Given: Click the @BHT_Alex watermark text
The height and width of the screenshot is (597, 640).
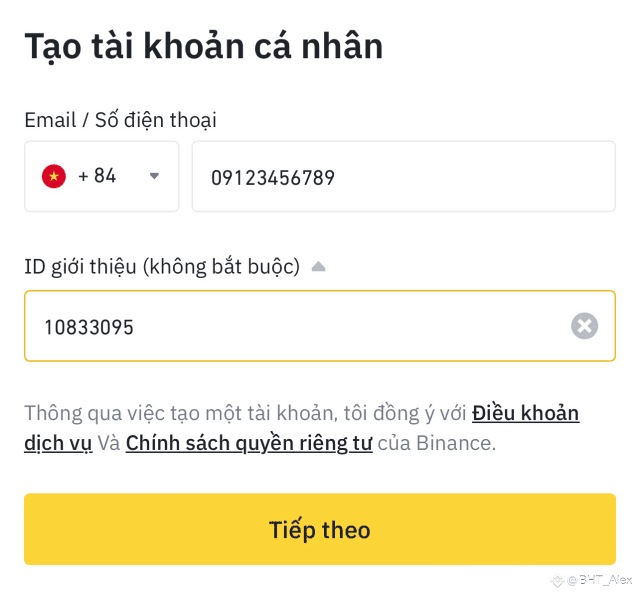Looking at the screenshot, I should [600, 580].
